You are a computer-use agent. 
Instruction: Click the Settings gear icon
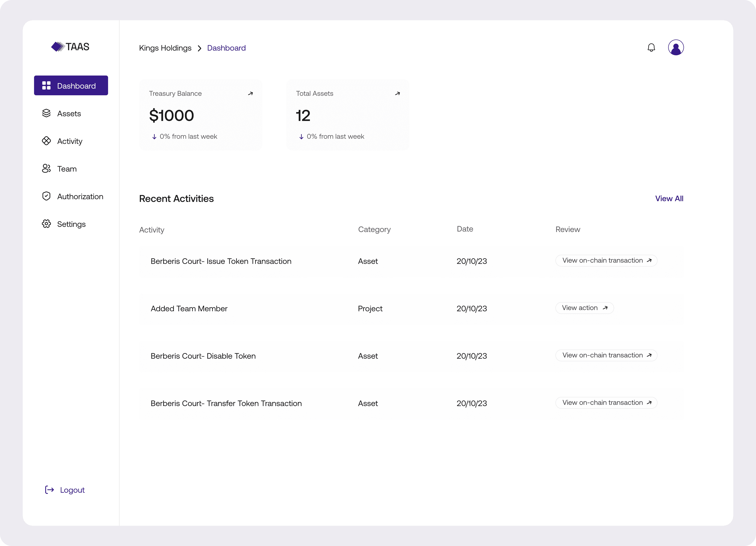click(46, 224)
